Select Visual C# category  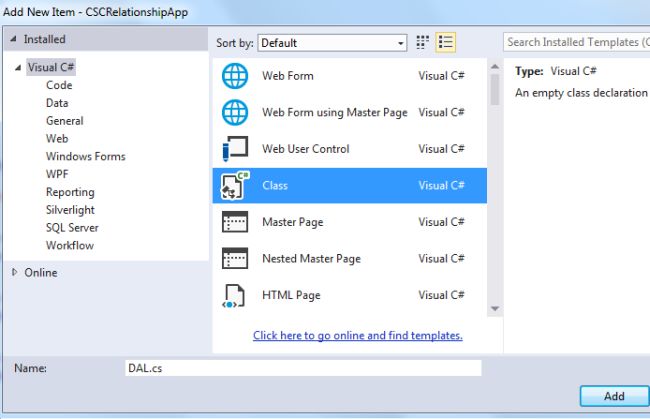point(51,67)
